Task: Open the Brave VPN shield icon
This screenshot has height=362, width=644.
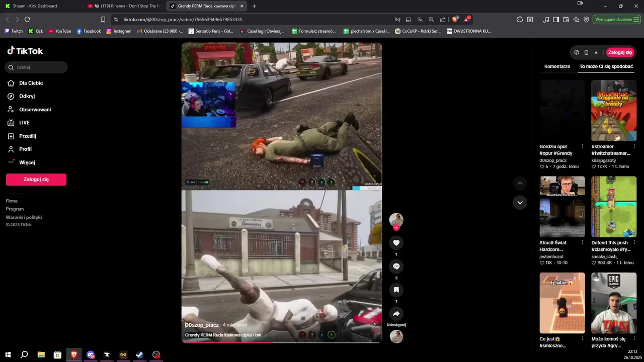Action: pos(586,20)
